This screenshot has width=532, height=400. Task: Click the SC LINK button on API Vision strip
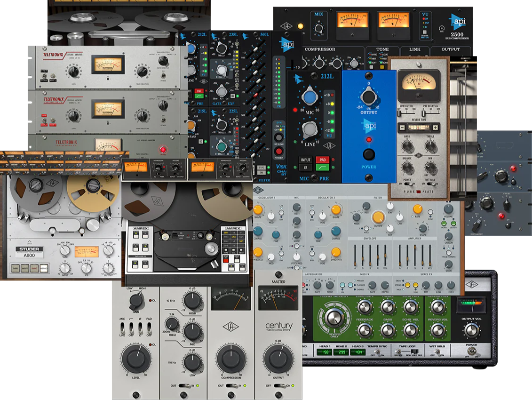[278, 137]
